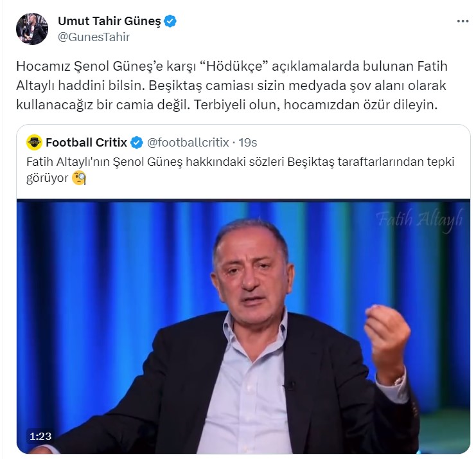Click the main tweet text about Fatih Altaylı
Screen dimensions: 476x459
[232, 85]
